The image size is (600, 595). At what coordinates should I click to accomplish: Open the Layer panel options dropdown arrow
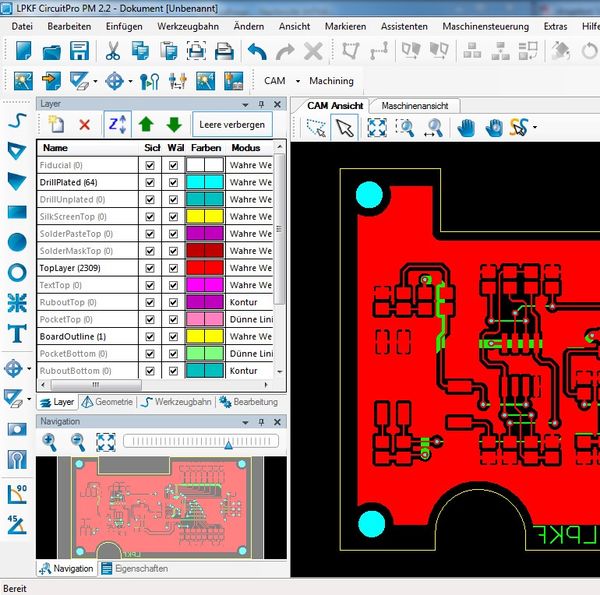pos(245,104)
